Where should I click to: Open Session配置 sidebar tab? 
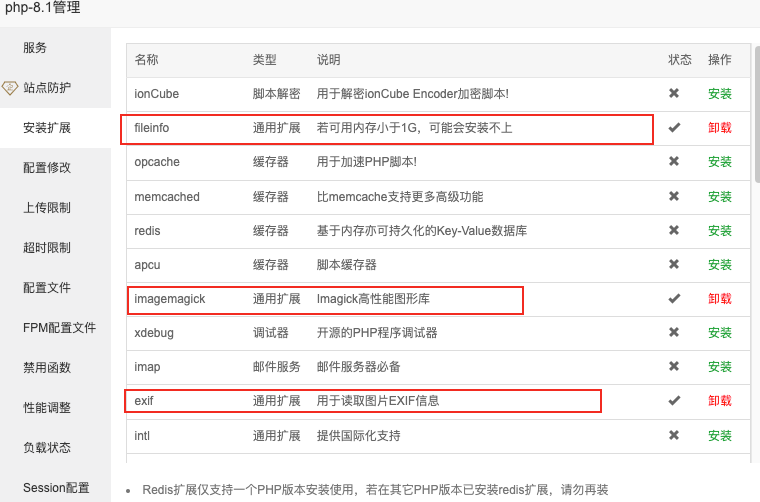(x=55, y=487)
